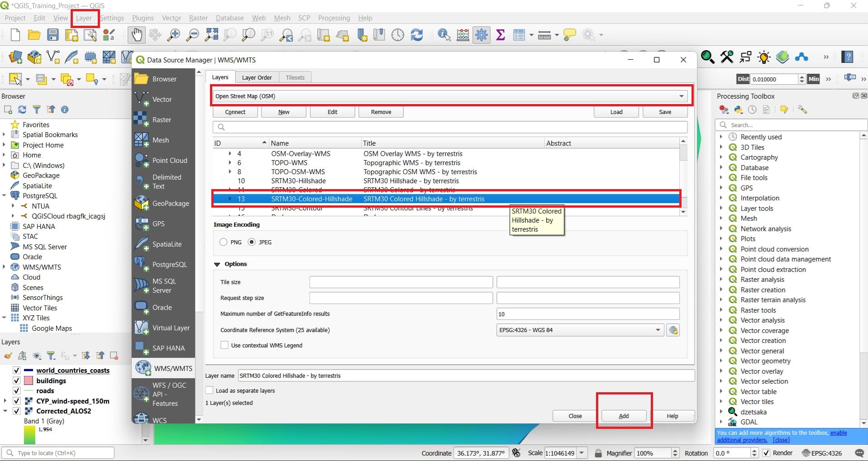Select the Raster source type
The height and width of the screenshot is (461, 868).
pos(163,119)
